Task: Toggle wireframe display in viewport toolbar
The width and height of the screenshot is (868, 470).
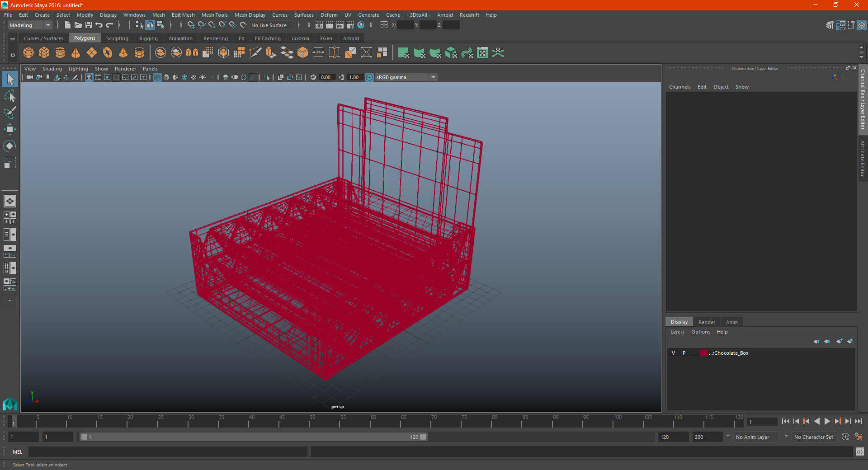Action: [x=157, y=77]
